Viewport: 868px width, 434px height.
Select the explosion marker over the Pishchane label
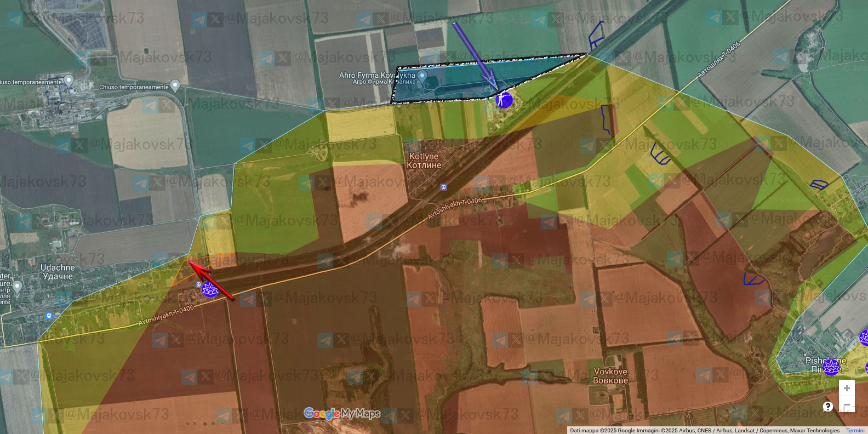click(x=831, y=367)
